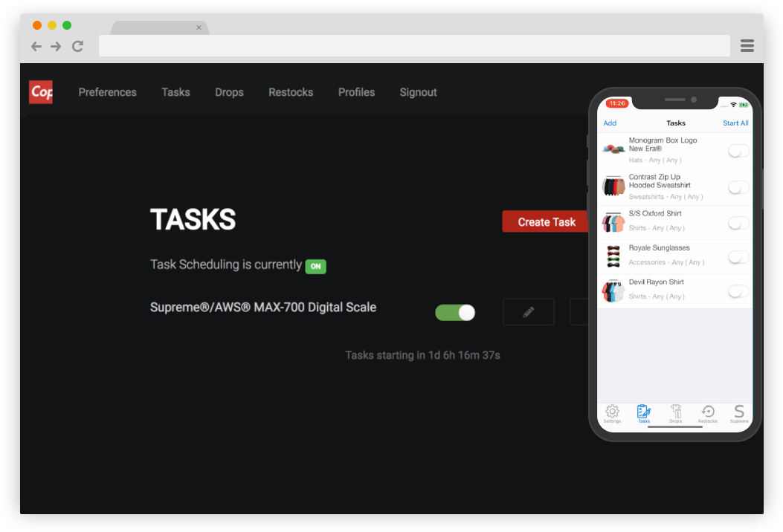Open the browser hamburger menu
Screen dimensions: 783x532
click(x=747, y=46)
